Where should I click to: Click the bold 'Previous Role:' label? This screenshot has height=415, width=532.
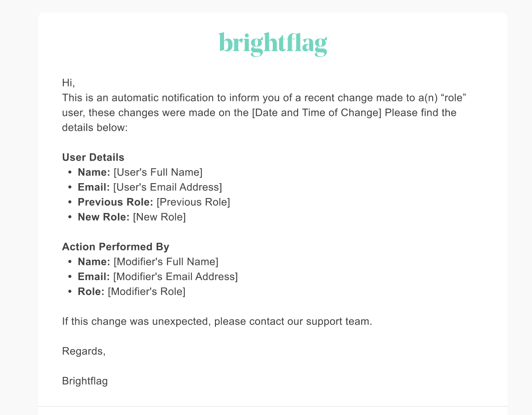(x=115, y=202)
